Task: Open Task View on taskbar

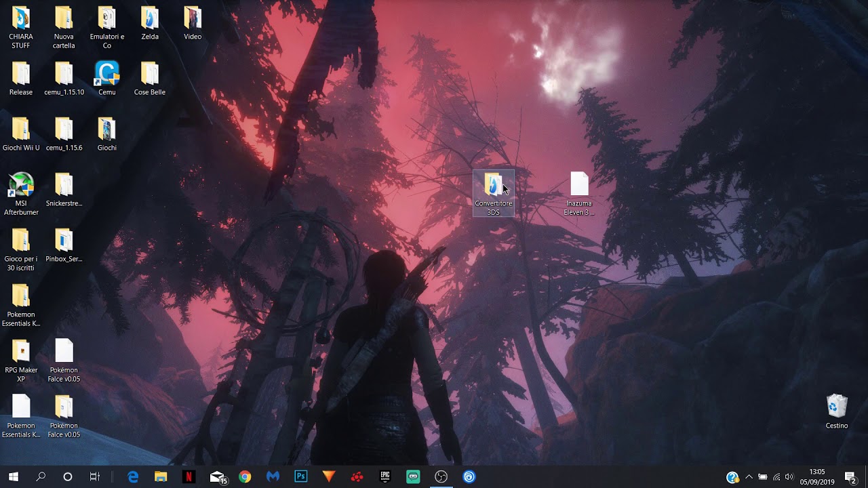Action: [x=95, y=476]
